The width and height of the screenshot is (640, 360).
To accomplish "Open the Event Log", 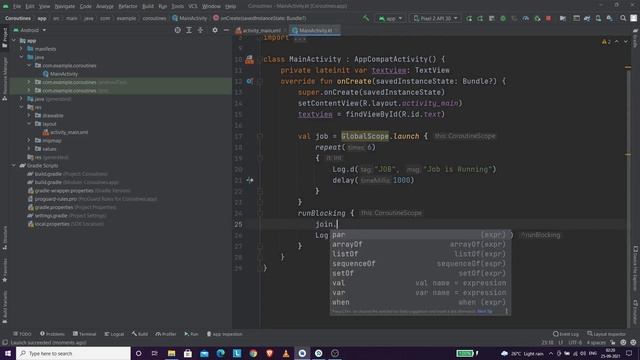I will (566, 334).
